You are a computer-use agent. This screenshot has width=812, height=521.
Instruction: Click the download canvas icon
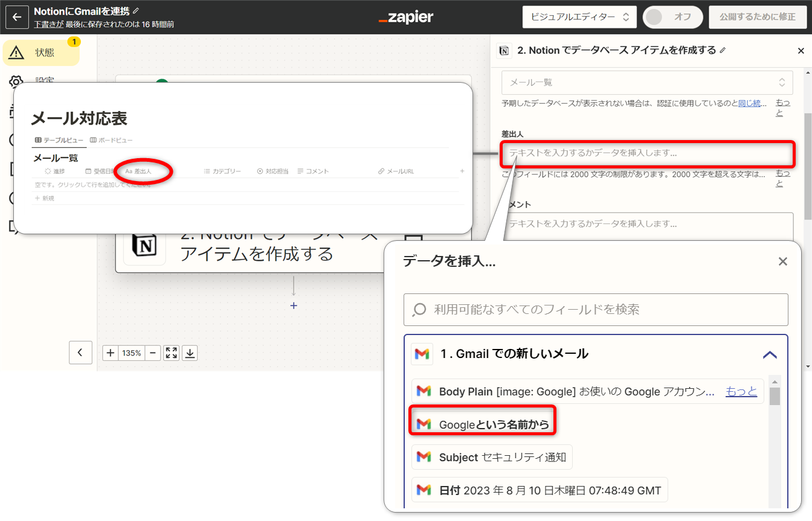[190, 353]
